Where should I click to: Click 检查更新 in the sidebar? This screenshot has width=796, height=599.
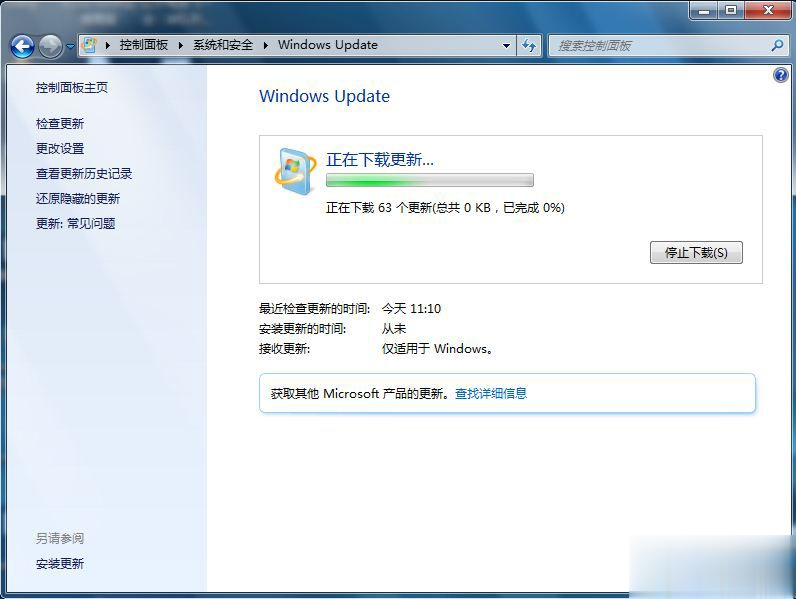(60, 123)
